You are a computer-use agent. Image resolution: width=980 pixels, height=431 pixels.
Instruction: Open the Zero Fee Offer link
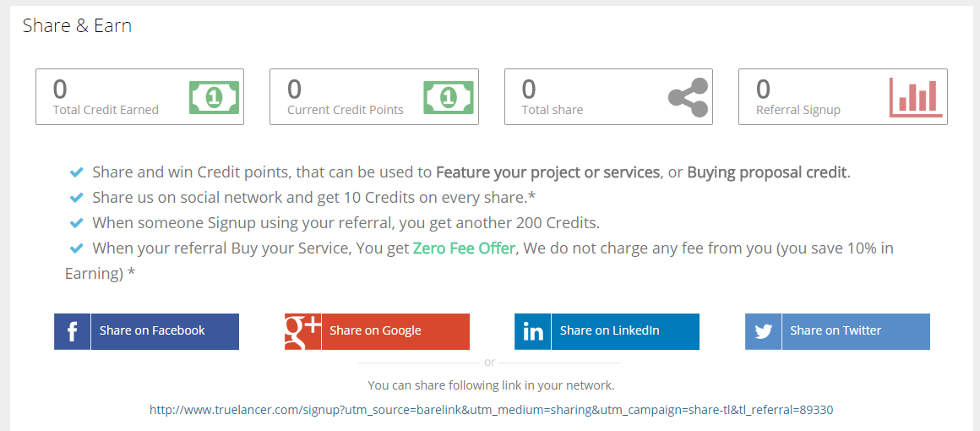464,248
